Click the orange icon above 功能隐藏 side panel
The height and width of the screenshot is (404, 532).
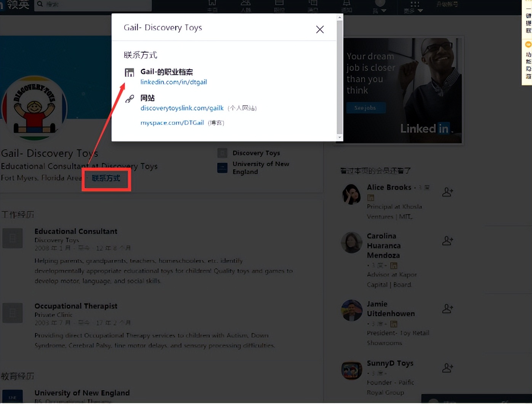(x=528, y=45)
